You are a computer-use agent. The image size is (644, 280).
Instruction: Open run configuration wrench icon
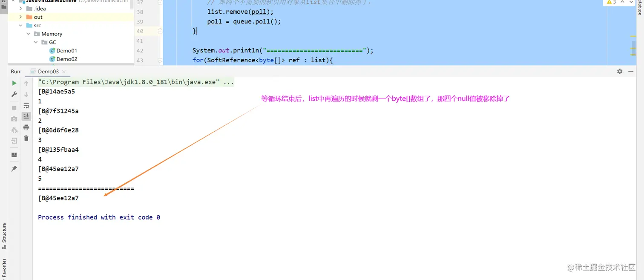pyautogui.click(x=14, y=94)
